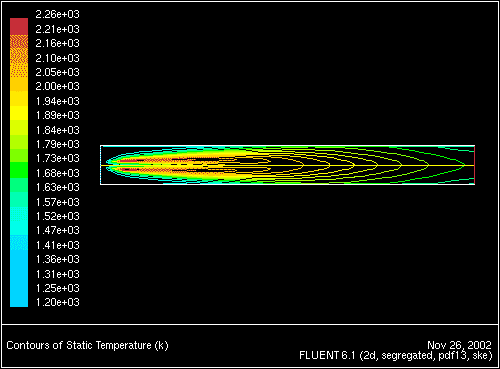Click the 1.79e+03 legend label
The width and height of the screenshot is (500, 369).
[x=57, y=144]
